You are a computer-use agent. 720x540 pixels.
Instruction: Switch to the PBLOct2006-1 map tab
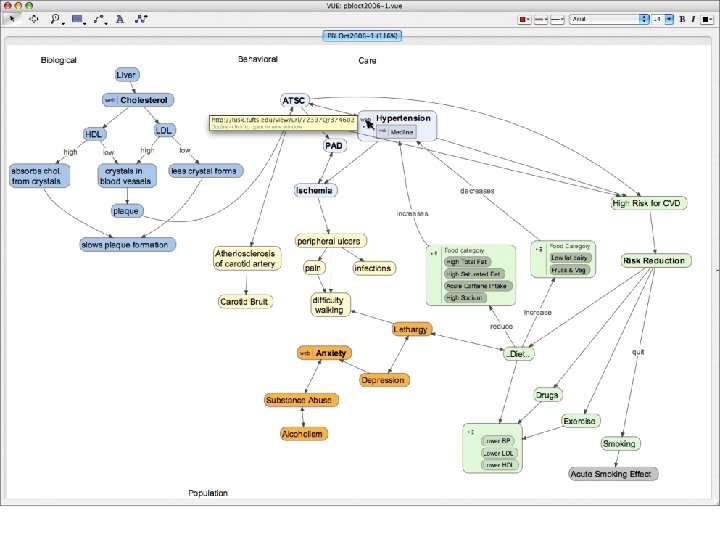[x=362, y=36]
